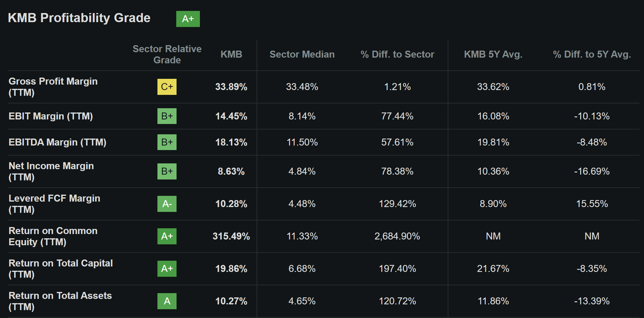Open the EBIT Margin (TTM) metric link

51,116
